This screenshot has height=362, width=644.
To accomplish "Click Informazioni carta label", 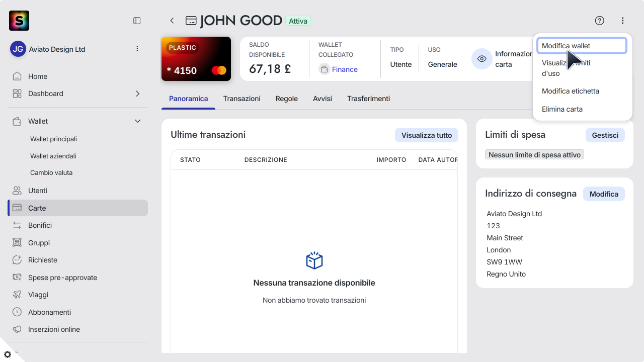I will tap(513, 59).
